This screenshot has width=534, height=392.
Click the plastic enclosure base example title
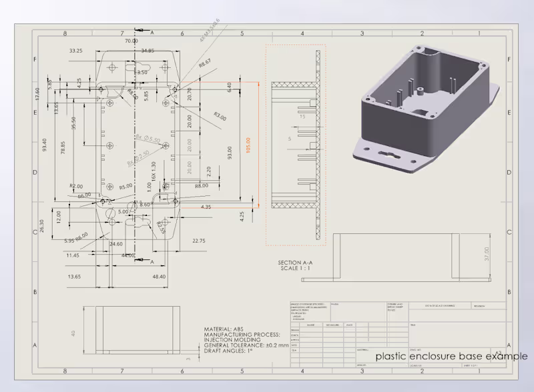[452, 356]
